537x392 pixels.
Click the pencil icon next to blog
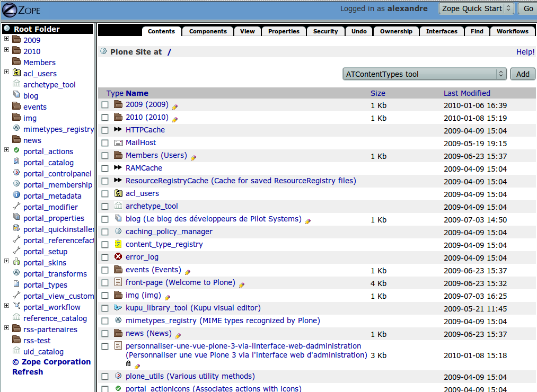pyautogui.click(x=308, y=221)
